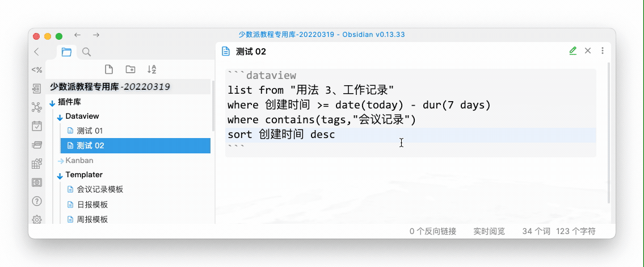Open the file explorer tab
Image resolution: width=644 pixels, height=267 pixels.
coord(66,52)
